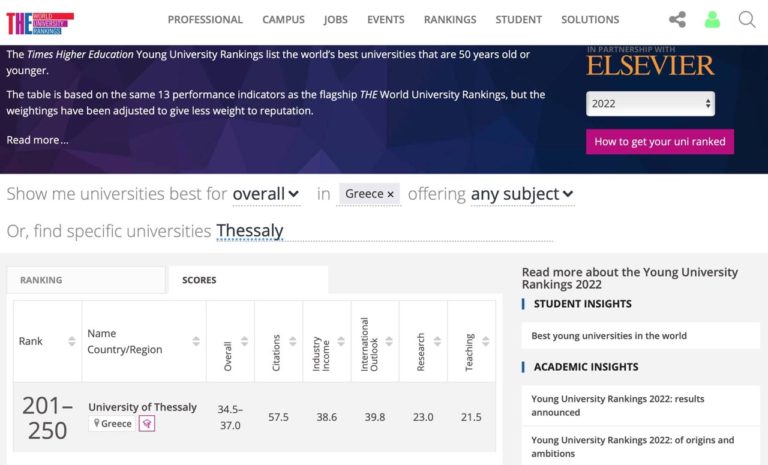The image size is (768, 465).
Task: Open the 2022 year dropdown
Action: (650, 103)
